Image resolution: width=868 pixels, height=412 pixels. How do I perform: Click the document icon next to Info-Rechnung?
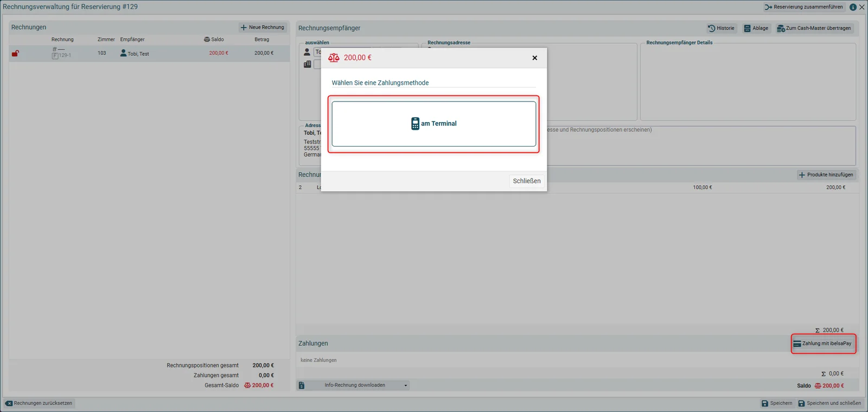[x=302, y=385]
